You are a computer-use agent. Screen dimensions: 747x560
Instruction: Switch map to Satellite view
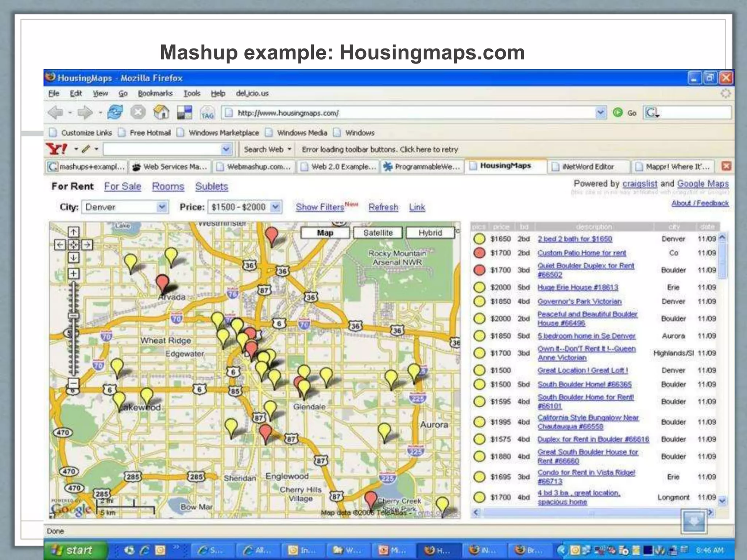378,233
